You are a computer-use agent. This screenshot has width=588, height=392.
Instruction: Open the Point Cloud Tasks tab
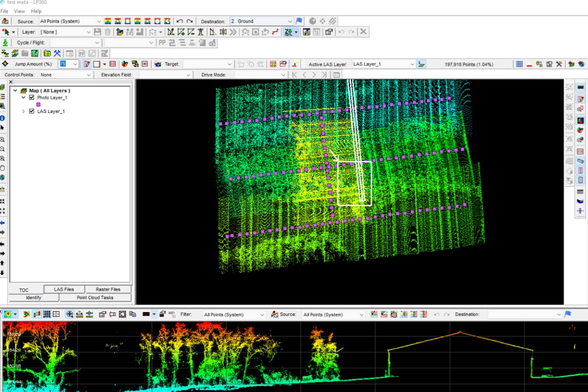pos(95,298)
